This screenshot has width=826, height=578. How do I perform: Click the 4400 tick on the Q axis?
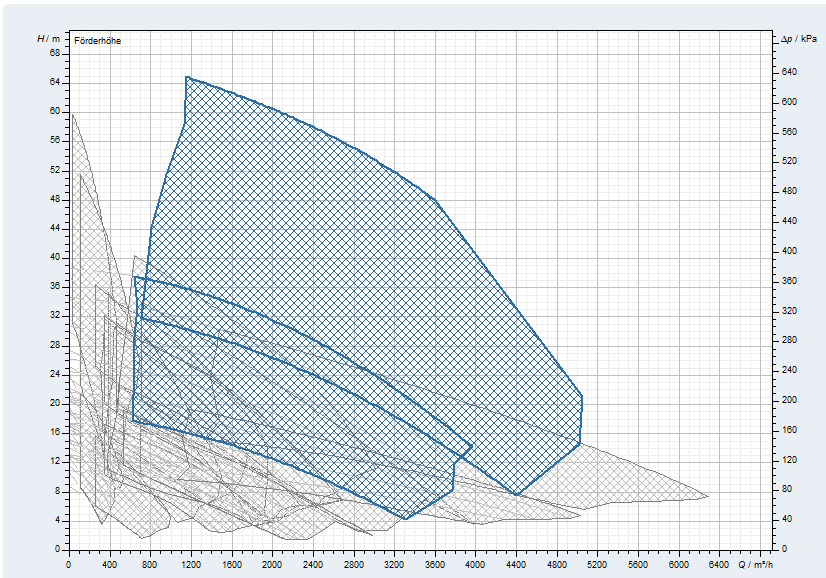[516, 565]
